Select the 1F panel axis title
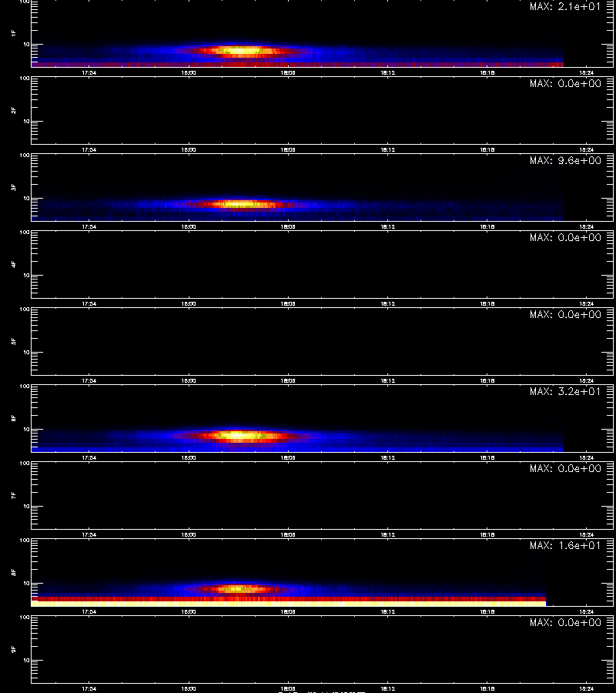 coord(14,33)
